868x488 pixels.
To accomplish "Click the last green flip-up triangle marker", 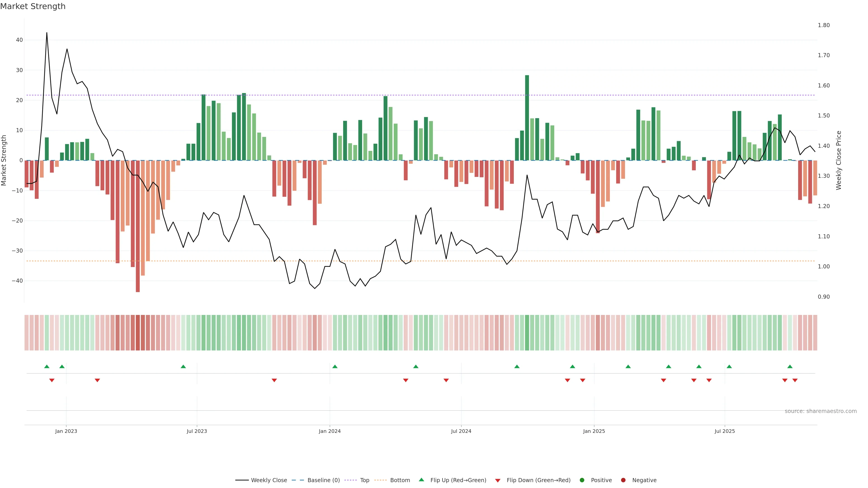I will [x=790, y=366].
